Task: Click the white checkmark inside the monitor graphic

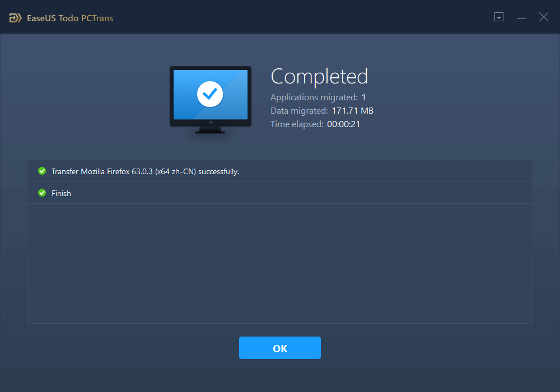Action: (x=210, y=94)
